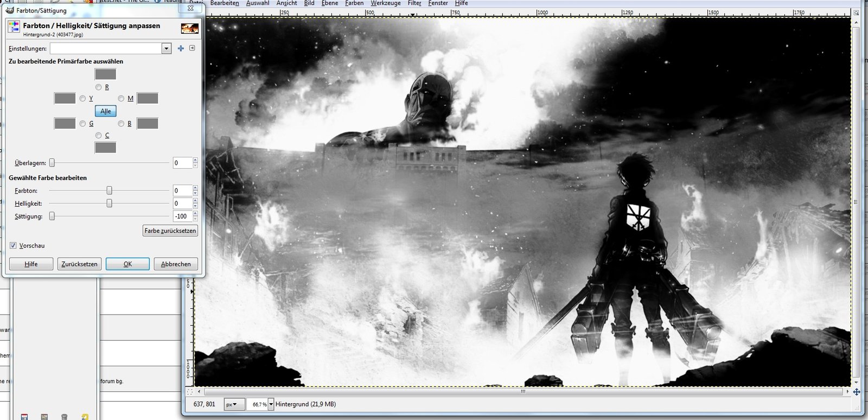Viewport: 868px width, 420px height.
Task: Disable the Vorschau preview checkbox
Action: tap(13, 246)
